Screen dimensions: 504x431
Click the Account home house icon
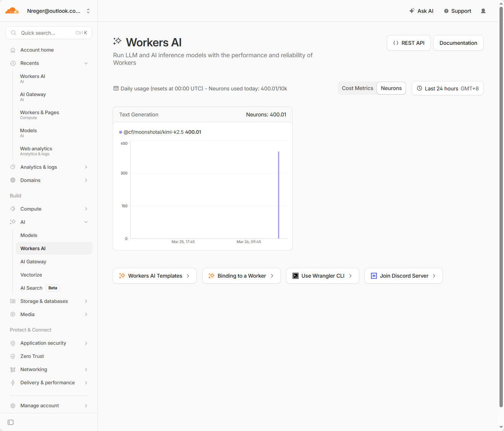[13, 50]
